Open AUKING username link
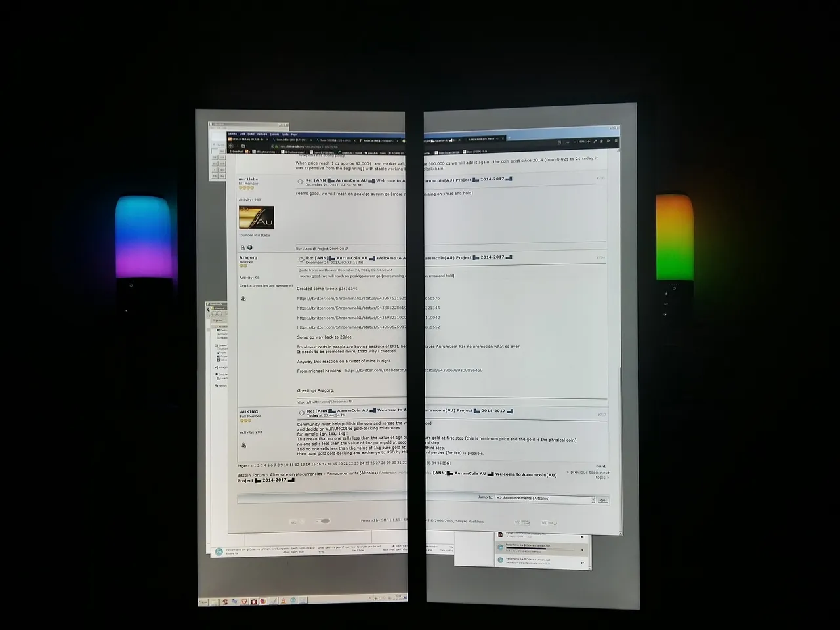 pyautogui.click(x=249, y=412)
